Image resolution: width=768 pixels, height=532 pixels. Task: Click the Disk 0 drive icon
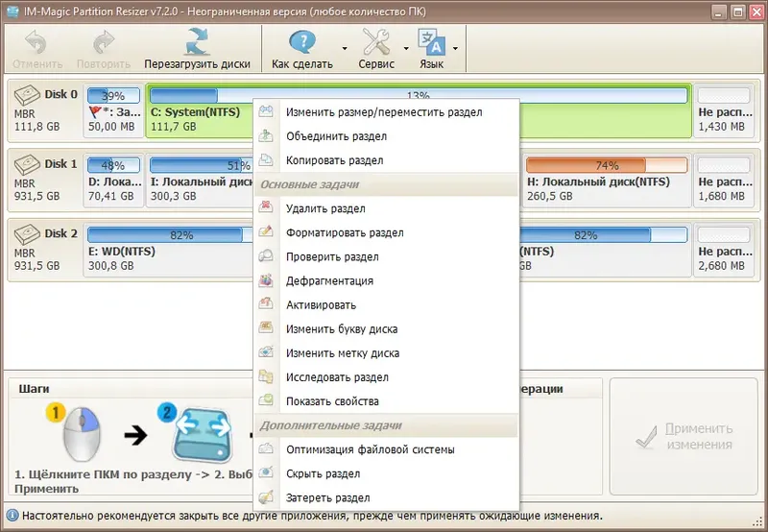coord(27,94)
